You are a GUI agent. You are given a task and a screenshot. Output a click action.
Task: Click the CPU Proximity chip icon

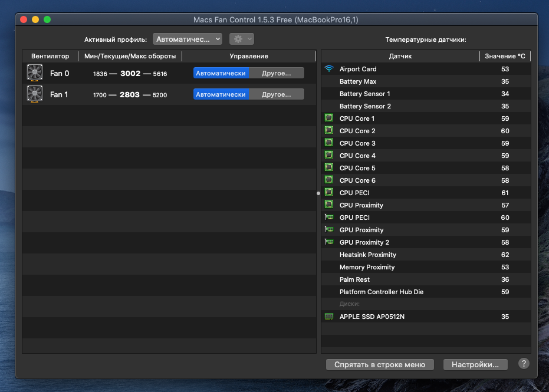click(328, 205)
